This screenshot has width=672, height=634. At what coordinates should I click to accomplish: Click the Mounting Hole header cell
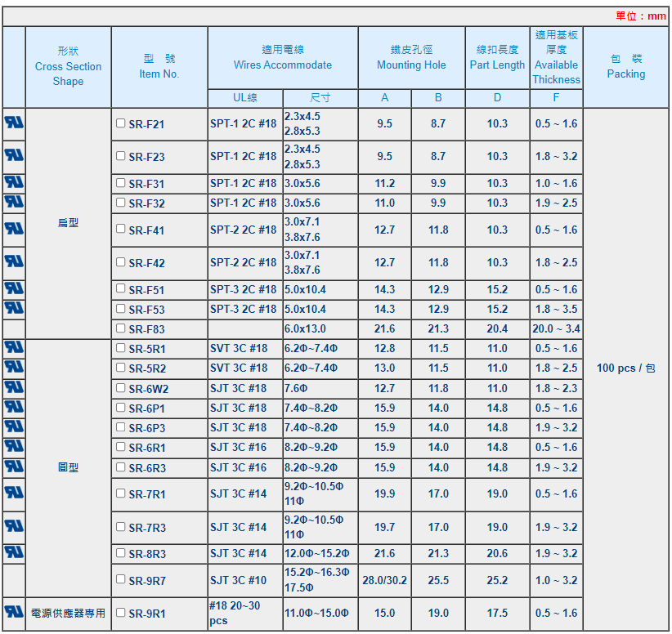coord(411,57)
